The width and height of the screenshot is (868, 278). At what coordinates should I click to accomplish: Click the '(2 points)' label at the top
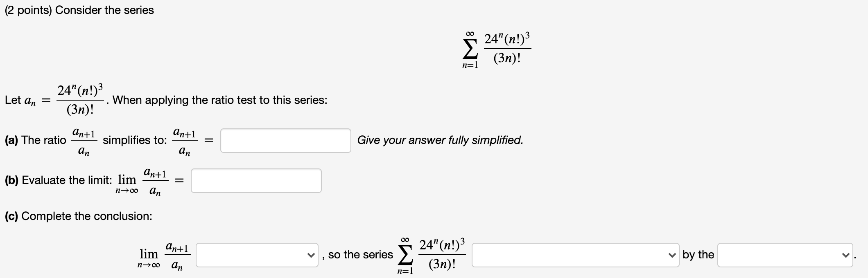[29, 10]
